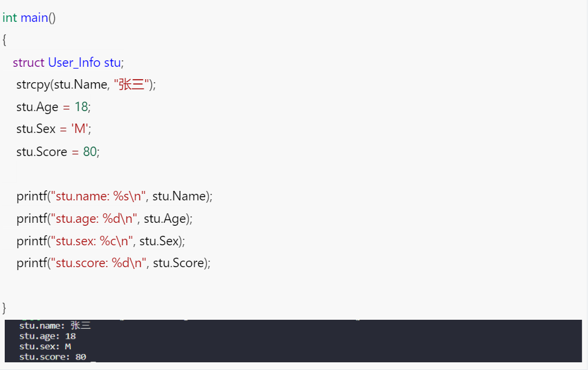Click the main function name
Screen dimensions: 588x370
point(34,18)
